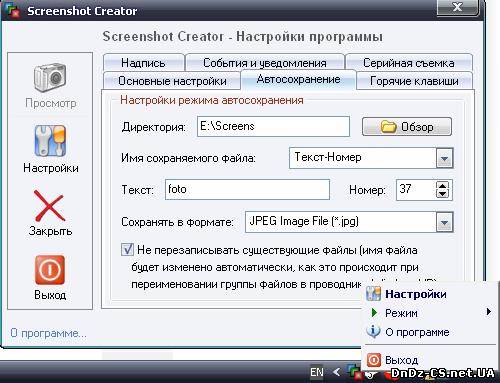This screenshot has height=383, width=500.
Task: Decrease the Номер value with the down arrow
Action: coord(443,194)
